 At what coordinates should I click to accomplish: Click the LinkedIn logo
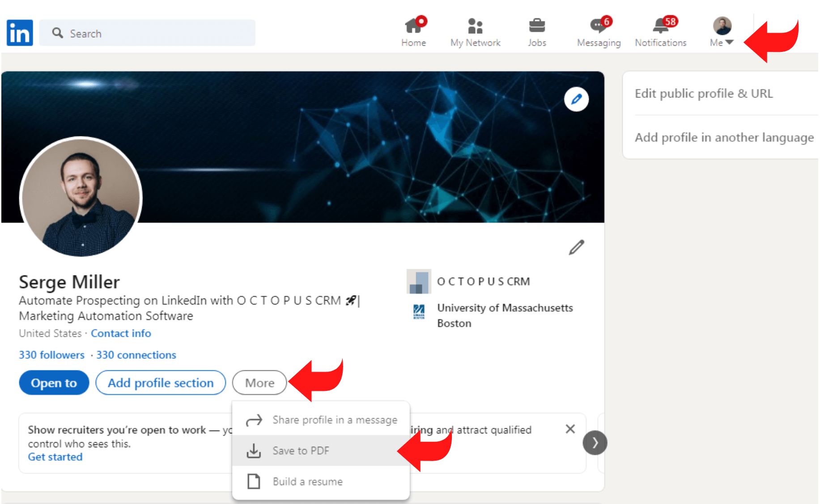pos(20,32)
